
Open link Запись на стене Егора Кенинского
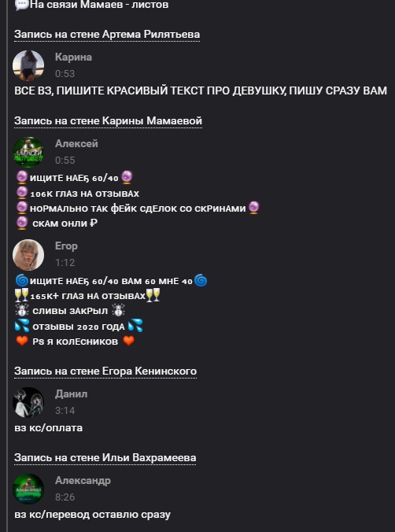(x=105, y=371)
